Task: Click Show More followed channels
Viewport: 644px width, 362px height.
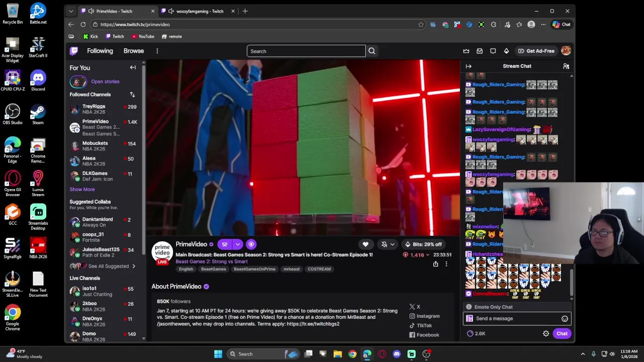Action: (x=82, y=190)
